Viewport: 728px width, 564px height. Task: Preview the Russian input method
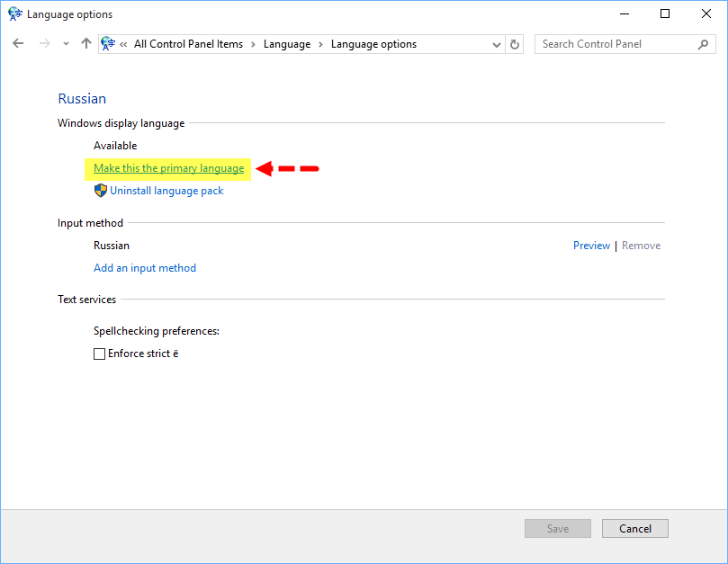(591, 246)
